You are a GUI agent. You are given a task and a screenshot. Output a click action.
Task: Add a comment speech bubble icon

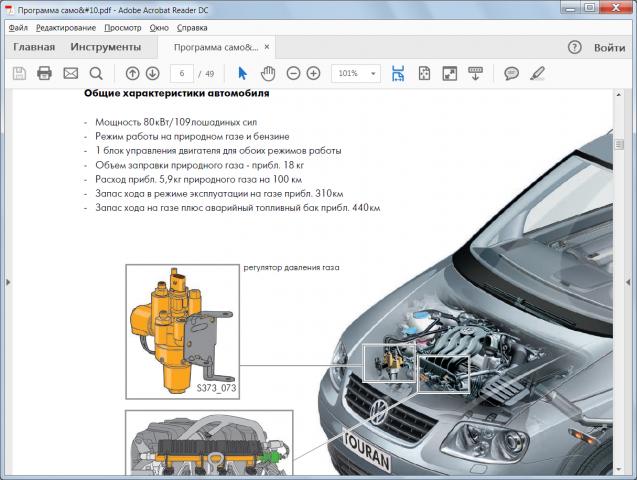pos(511,74)
